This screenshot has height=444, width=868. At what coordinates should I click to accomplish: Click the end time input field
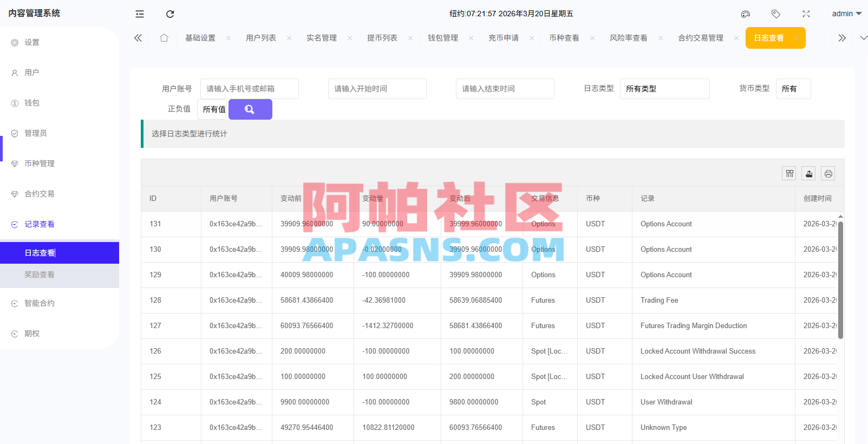tap(505, 89)
